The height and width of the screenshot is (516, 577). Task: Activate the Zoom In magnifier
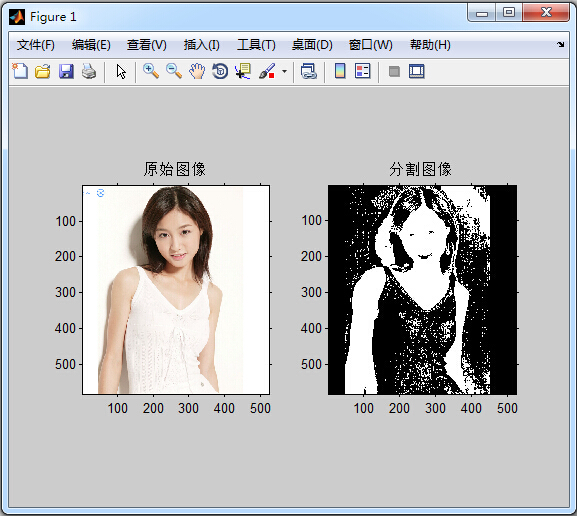151,71
